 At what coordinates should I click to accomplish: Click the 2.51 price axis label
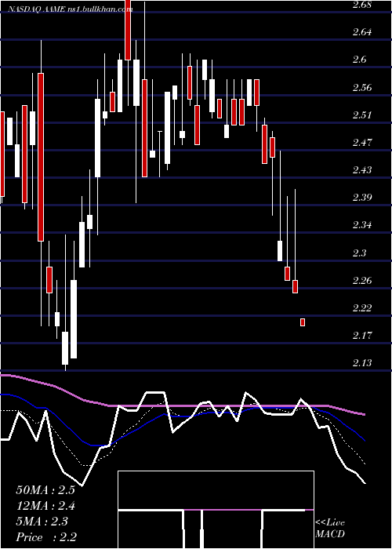(x=362, y=115)
